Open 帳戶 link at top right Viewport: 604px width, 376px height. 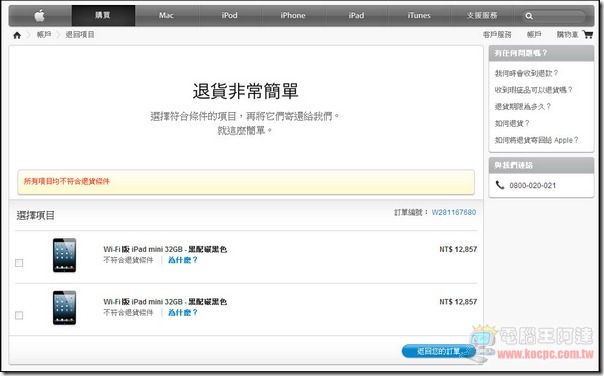pyautogui.click(x=534, y=35)
